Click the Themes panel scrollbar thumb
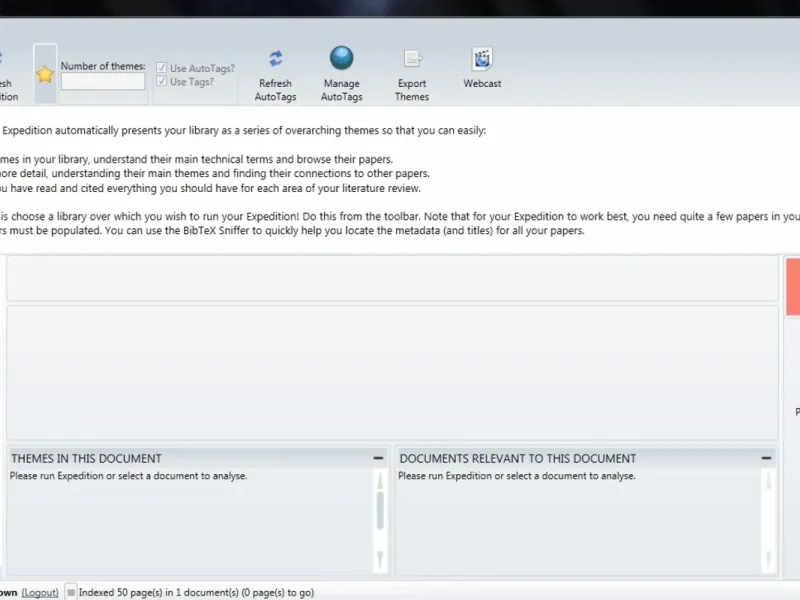 click(380, 511)
